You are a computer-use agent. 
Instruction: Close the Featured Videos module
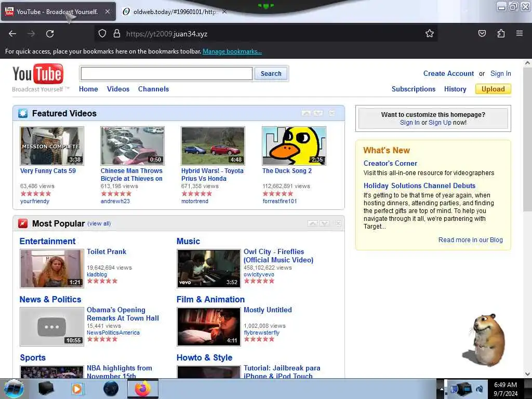point(332,113)
